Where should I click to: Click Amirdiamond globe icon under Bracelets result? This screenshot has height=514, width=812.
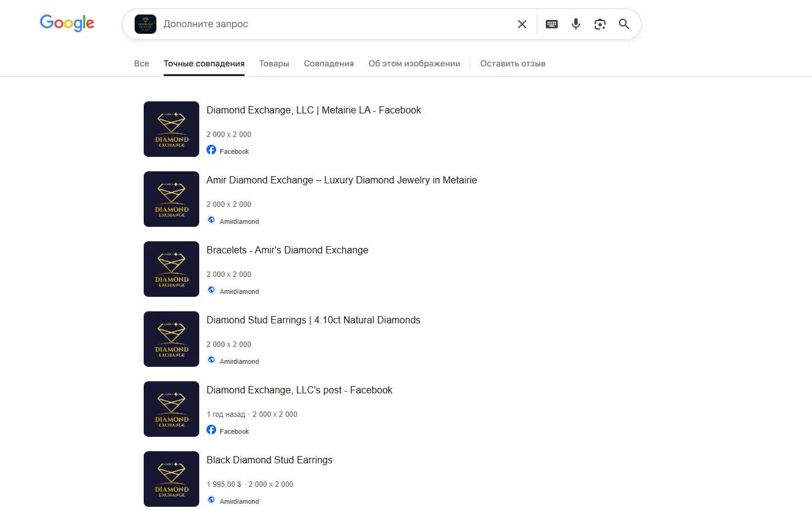point(211,290)
